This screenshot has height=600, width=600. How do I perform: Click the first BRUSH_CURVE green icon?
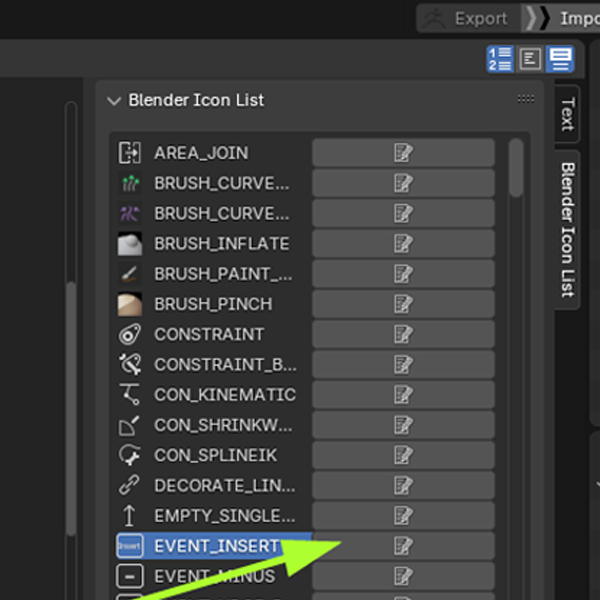[x=129, y=183]
